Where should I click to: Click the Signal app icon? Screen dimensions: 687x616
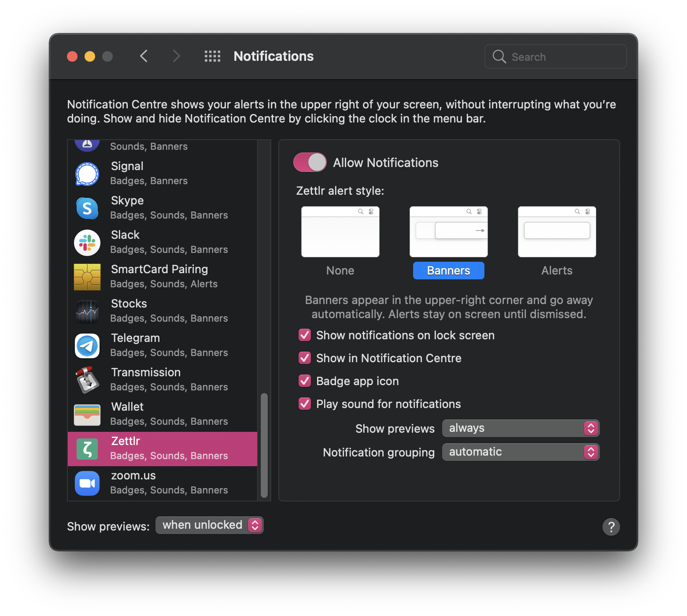(x=87, y=174)
